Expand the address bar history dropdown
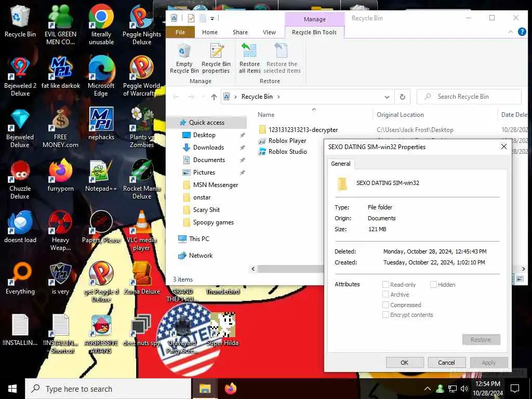This screenshot has width=532, height=399. (387, 97)
